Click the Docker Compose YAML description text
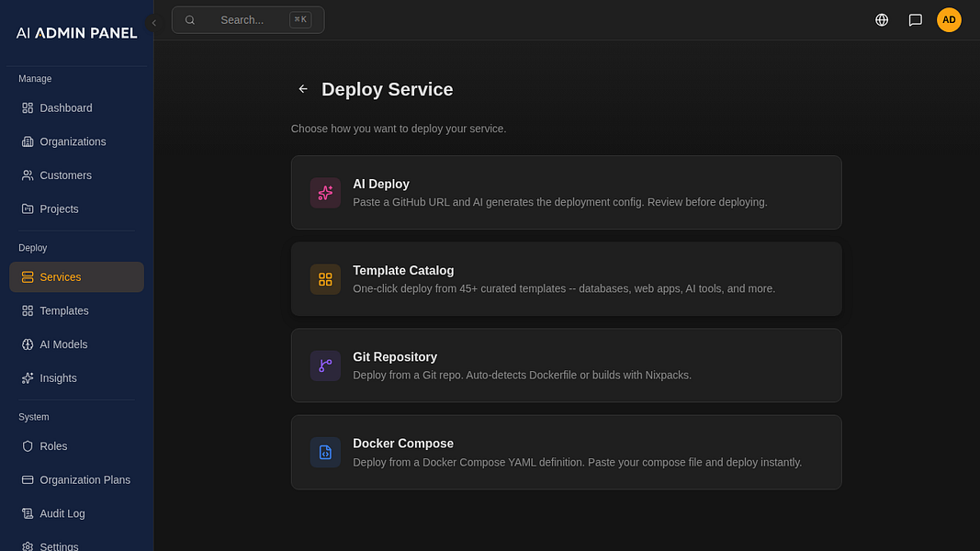Image resolution: width=980 pixels, height=551 pixels. [577, 462]
